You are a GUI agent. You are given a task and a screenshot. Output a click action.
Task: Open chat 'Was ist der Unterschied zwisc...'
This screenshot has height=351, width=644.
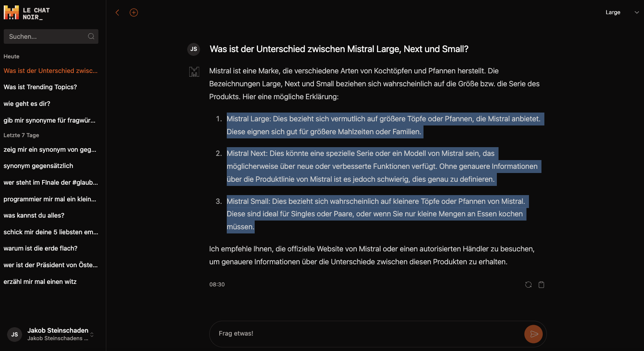(51, 71)
